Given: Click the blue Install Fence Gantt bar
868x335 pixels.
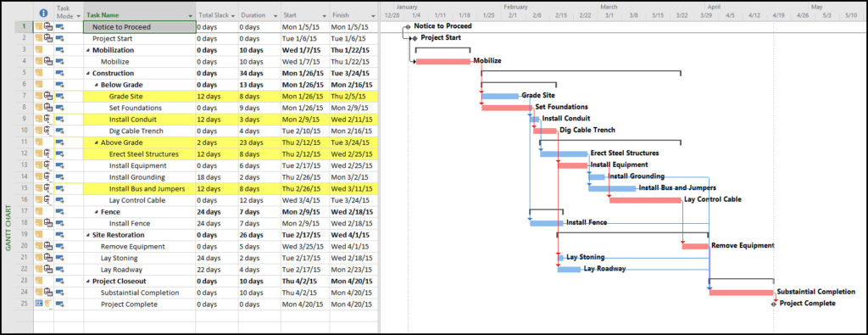Looking at the screenshot, I should 547,224.
